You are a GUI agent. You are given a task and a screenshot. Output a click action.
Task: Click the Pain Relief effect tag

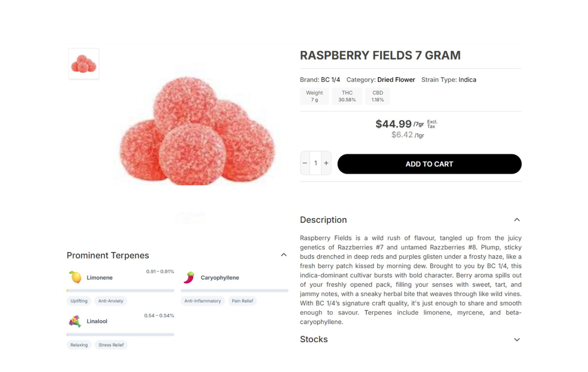click(x=242, y=301)
